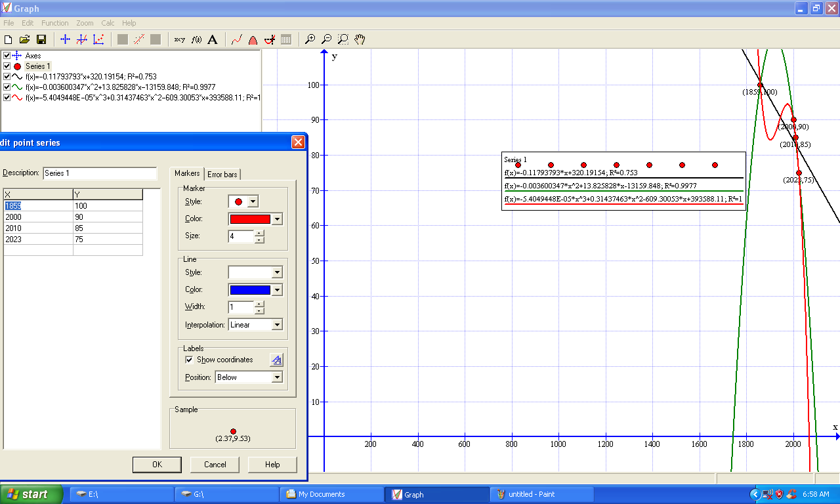The height and width of the screenshot is (504, 840).
Task: Open My Documents from taskbar
Action: point(331,495)
